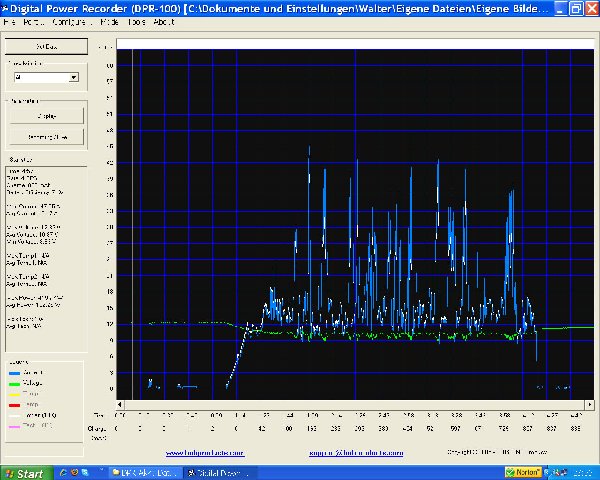
Task: Click the Windows Start button
Action: [x=24, y=471]
